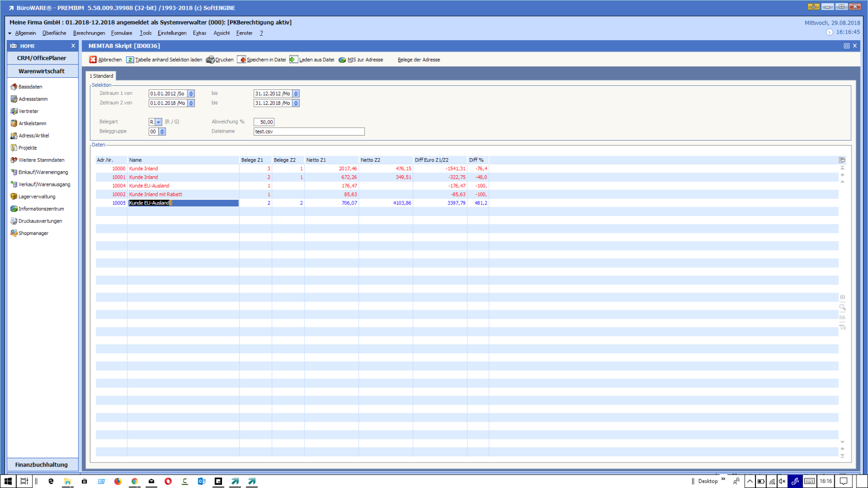Click the Drucken printer icon

click(210, 60)
